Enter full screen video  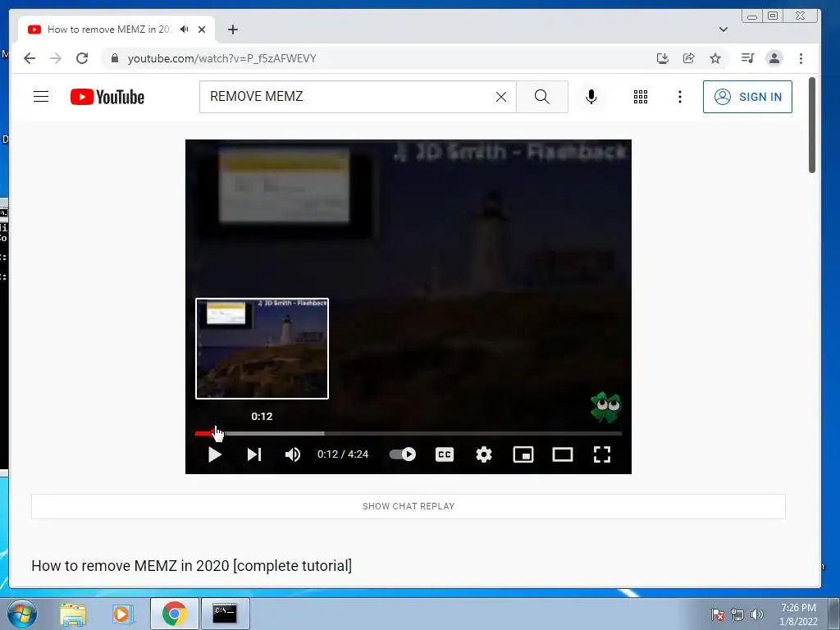click(x=602, y=454)
